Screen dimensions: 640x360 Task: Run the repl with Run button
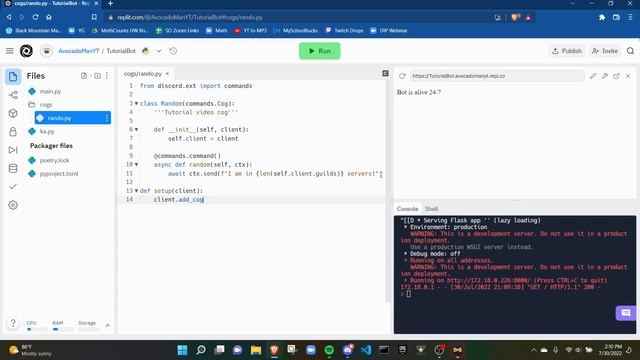[320, 51]
